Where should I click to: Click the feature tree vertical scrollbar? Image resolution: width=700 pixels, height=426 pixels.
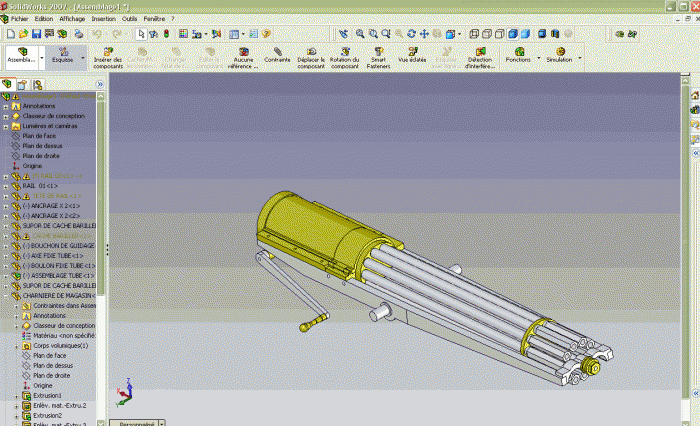(x=101, y=196)
